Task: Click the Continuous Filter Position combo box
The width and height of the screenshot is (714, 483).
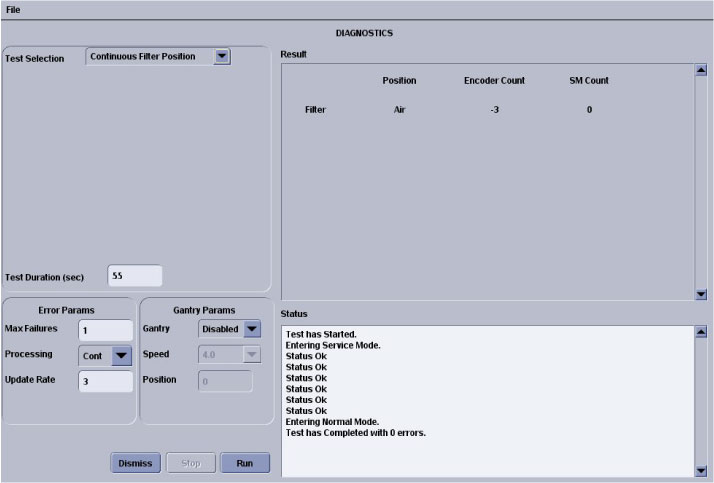Action: point(150,57)
